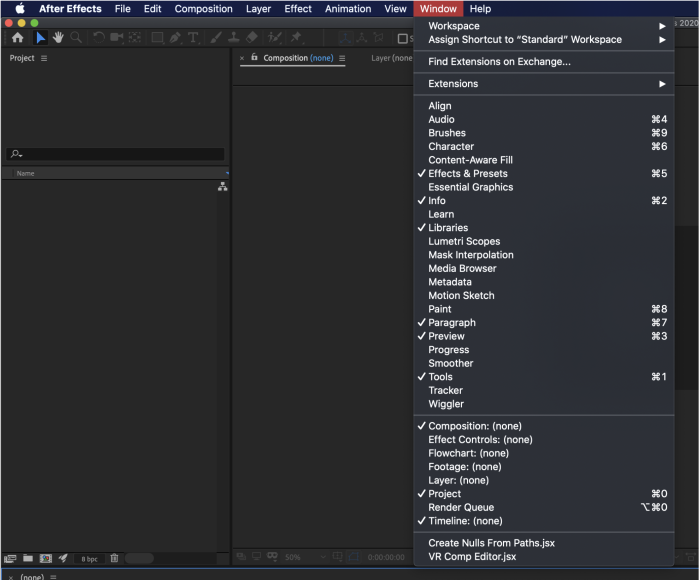Create a new folder in Project panel
The height and width of the screenshot is (580, 700).
coord(28,559)
